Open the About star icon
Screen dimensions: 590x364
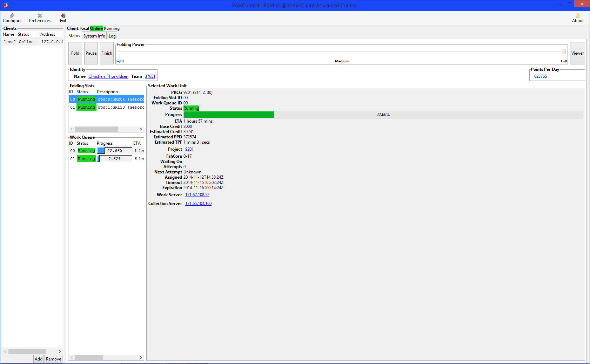(x=578, y=18)
